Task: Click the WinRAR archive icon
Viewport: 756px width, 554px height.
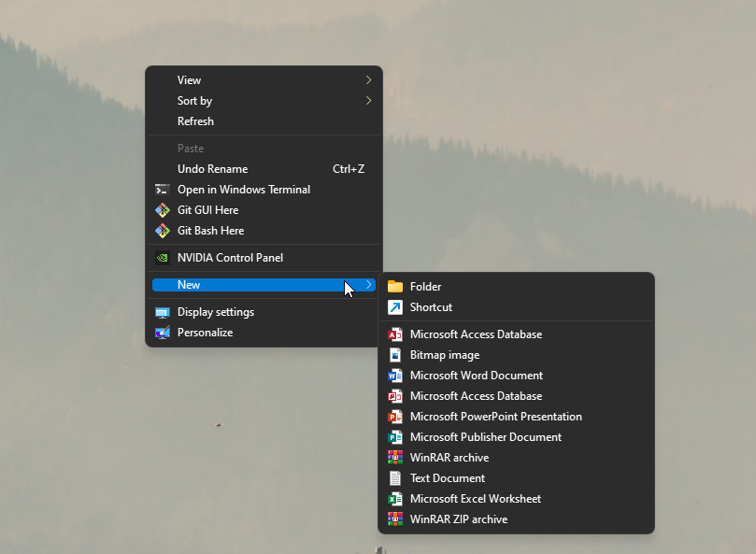Action: (395, 458)
